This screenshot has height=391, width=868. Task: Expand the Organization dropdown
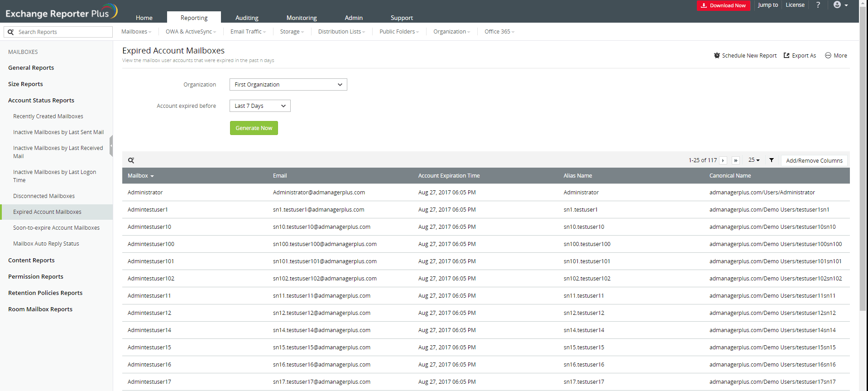tap(288, 85)
